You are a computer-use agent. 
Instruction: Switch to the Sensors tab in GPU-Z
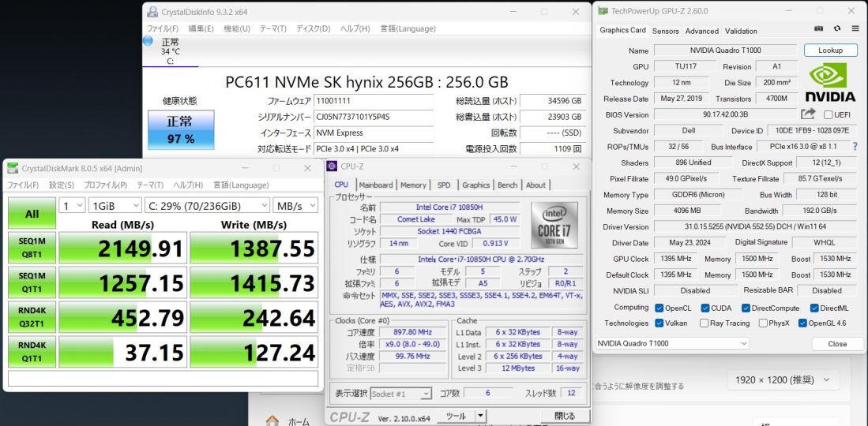665,31
